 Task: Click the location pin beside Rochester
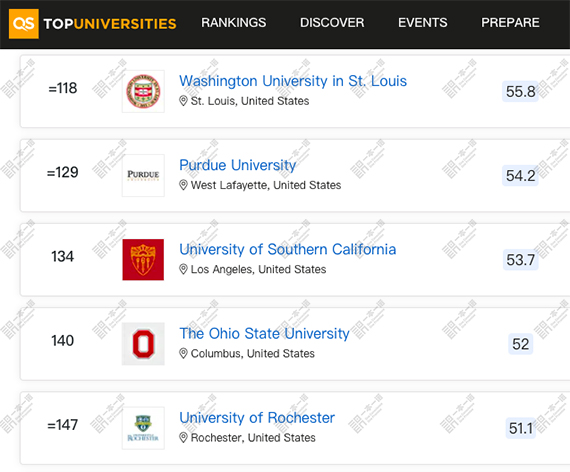[183, 437]
